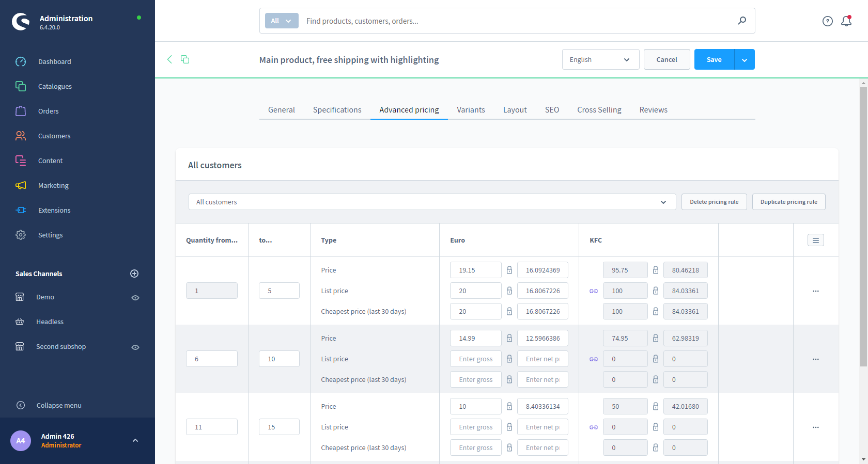Click the search magnifier icon
This screenshot has width=868, height=464.
point(742,21)
